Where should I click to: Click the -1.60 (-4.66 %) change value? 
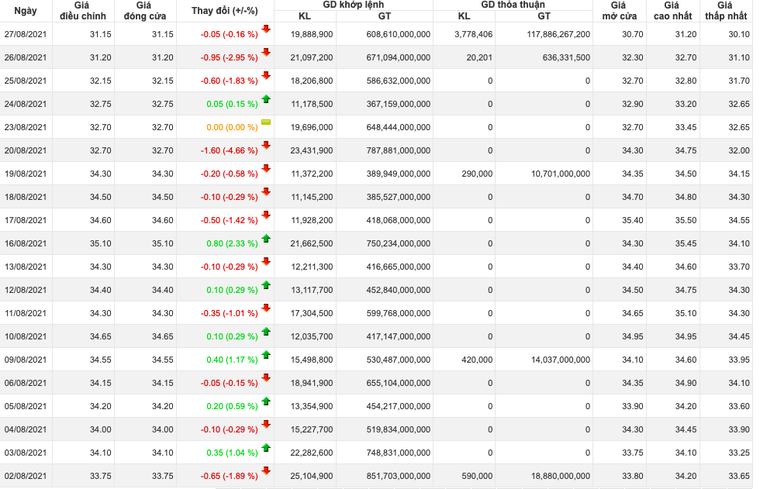tap(229, 150)
